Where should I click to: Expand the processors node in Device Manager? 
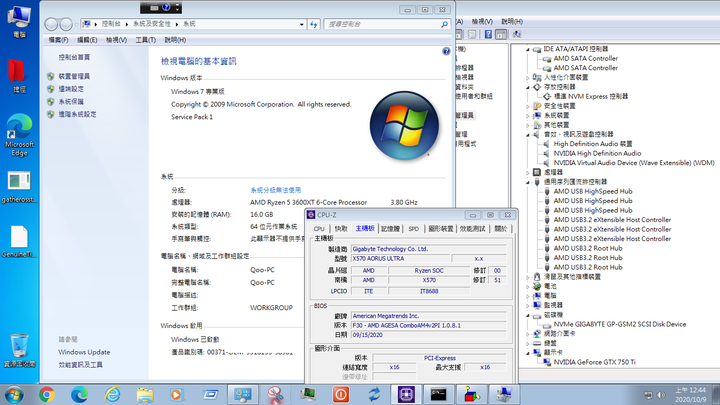(x=528, y=173)
